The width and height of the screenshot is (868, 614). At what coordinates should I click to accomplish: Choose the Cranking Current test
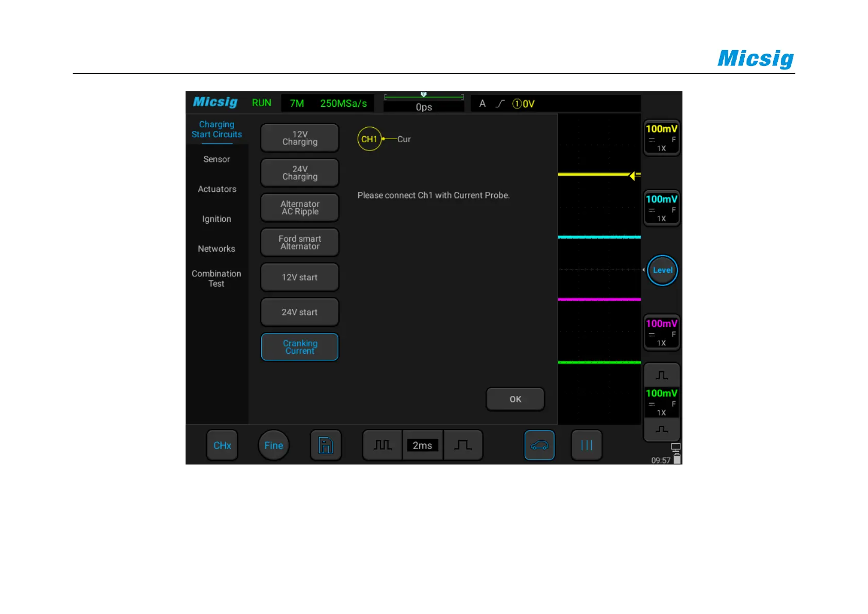click(300, 347)
